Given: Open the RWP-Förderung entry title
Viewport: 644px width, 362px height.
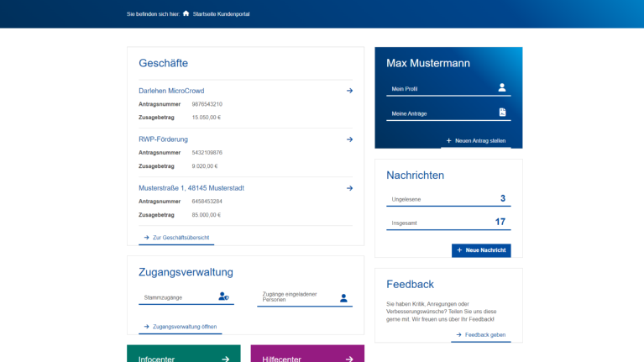Looking at the screenshot, I should click(x=163, y=139).
